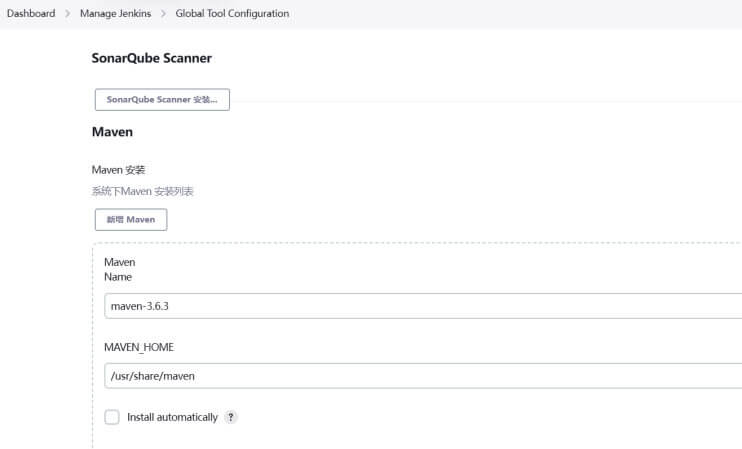Click breadcrumb chevron after Manage Jenkins

[163, 14]
